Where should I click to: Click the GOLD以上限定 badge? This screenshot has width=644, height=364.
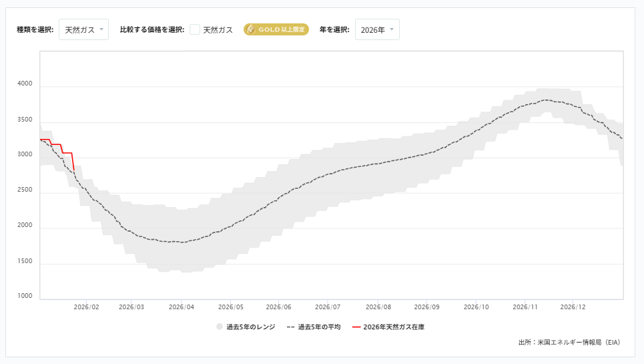point(276,29)
